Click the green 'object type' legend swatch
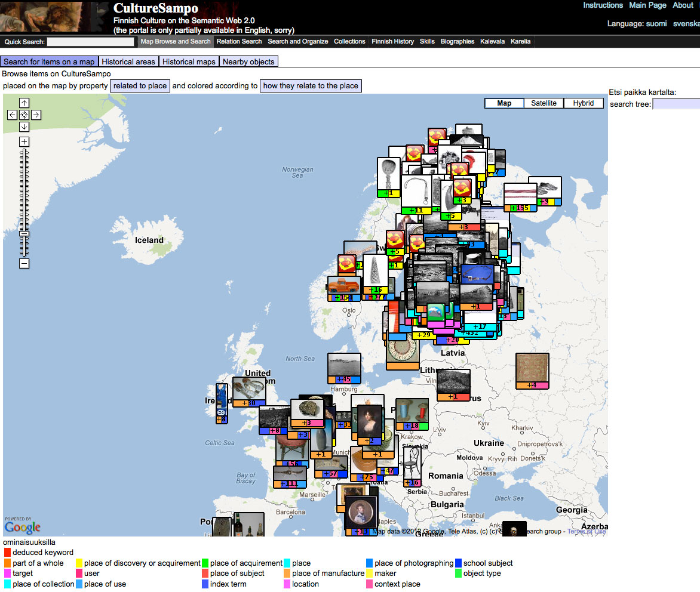Screen dimensions: 700x592 pos(459,573)
